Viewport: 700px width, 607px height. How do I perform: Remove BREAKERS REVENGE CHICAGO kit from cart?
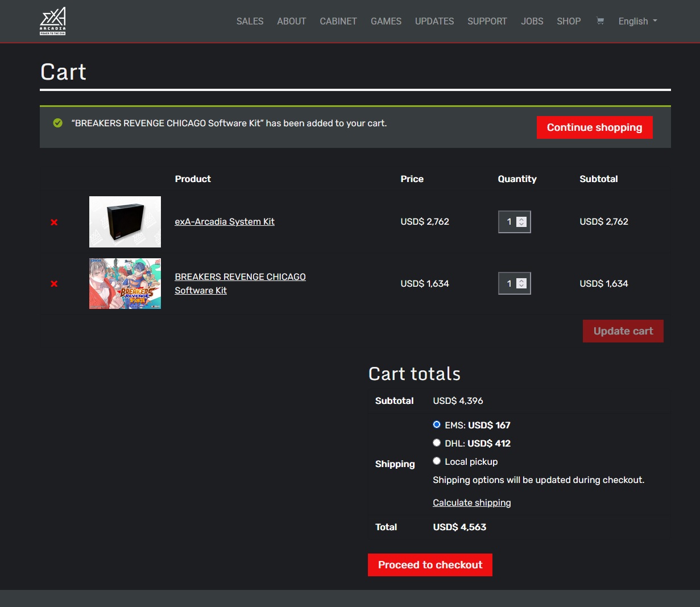coord(54,283)
